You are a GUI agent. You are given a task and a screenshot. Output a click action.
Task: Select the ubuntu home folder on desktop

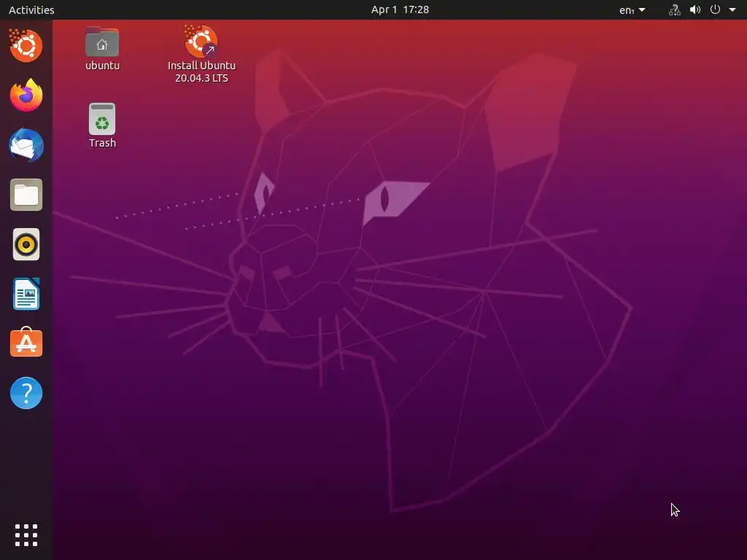point(102,49)
